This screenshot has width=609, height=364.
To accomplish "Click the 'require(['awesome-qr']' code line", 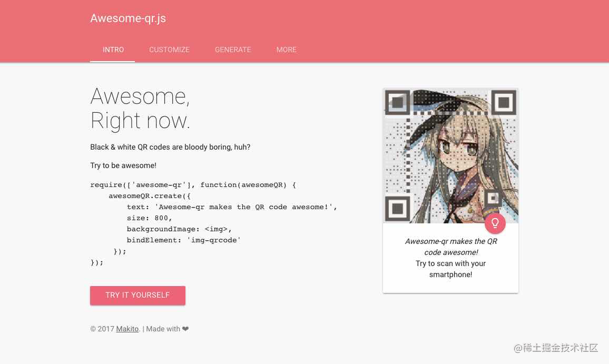I will coord(193,185).
